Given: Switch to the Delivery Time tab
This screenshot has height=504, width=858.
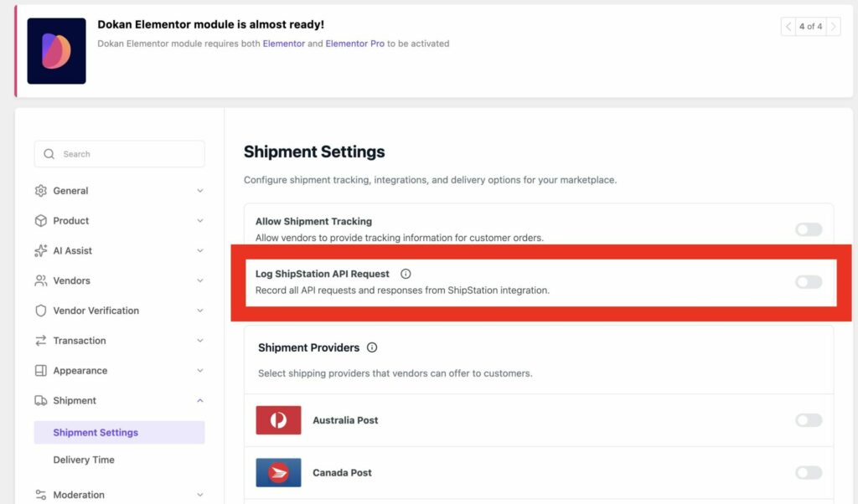Looking at the screenshot, I should point(83,460).
